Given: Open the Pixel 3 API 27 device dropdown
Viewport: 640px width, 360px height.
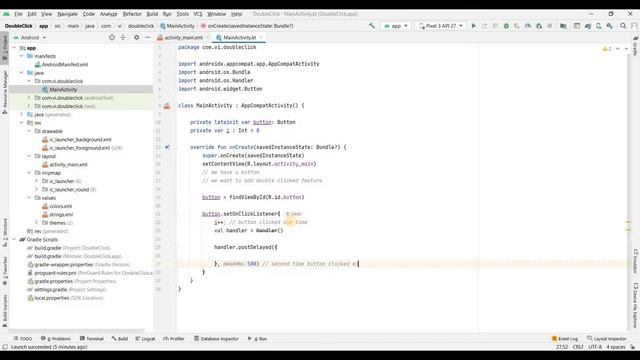Looking at the screenshot, I should 441,26.
